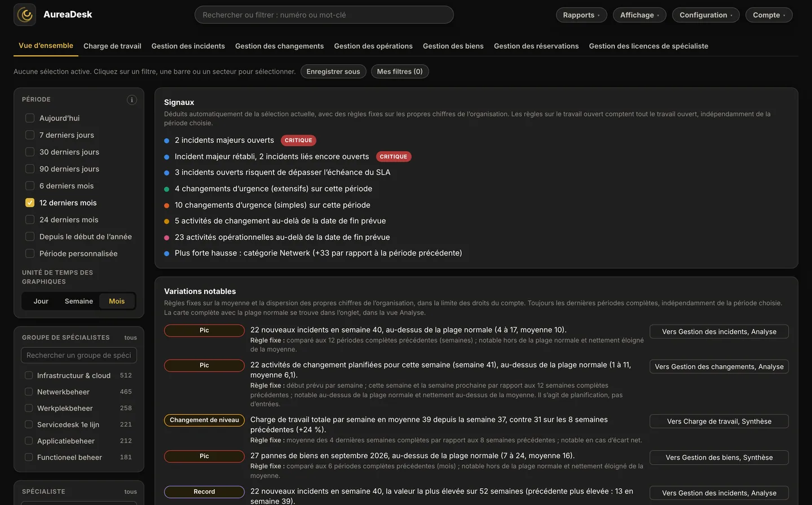Open Mes filtres (0)
This screenshot has height=505, width=812.
pyautogui.click(x=400, y=72)
